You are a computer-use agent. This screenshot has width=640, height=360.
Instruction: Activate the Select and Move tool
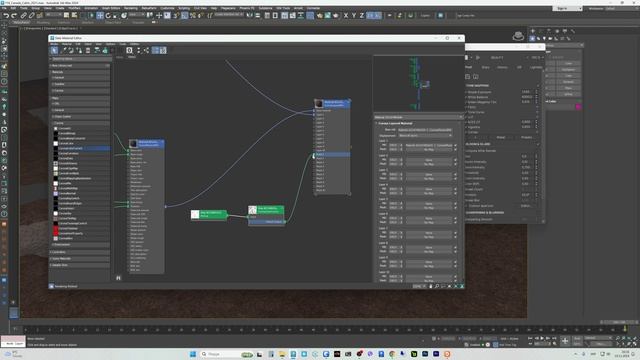coord(100,16)
